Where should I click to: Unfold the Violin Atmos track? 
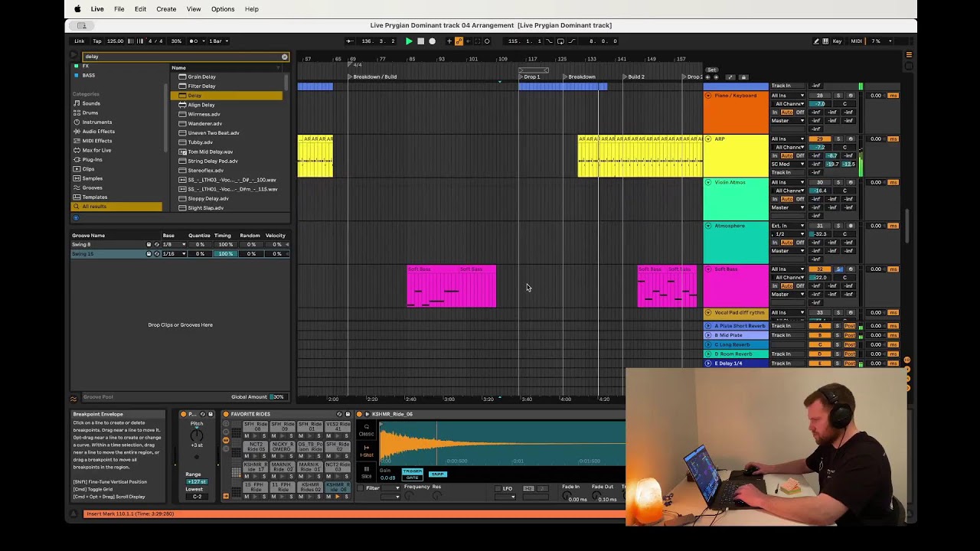pos(708,183)
